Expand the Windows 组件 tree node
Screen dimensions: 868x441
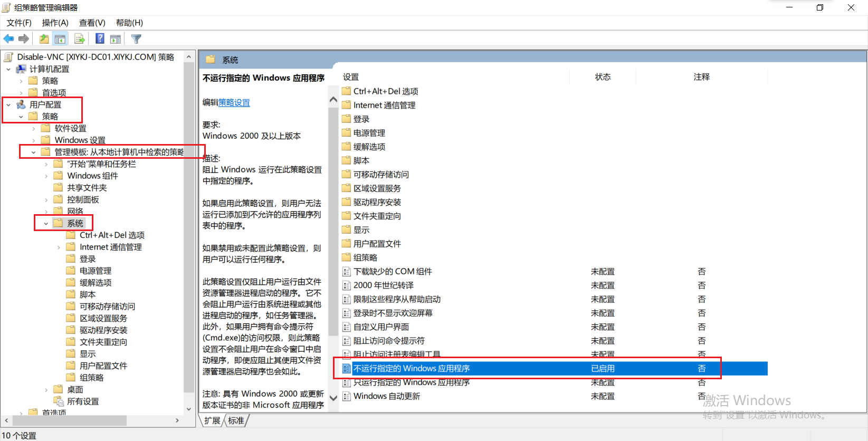coord(46,176)
